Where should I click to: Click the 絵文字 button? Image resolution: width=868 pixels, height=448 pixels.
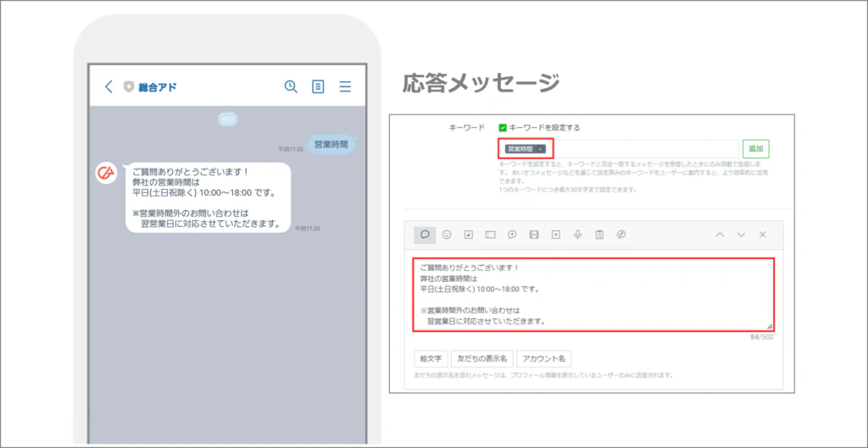pyautogui.click(x=431, y=358)
